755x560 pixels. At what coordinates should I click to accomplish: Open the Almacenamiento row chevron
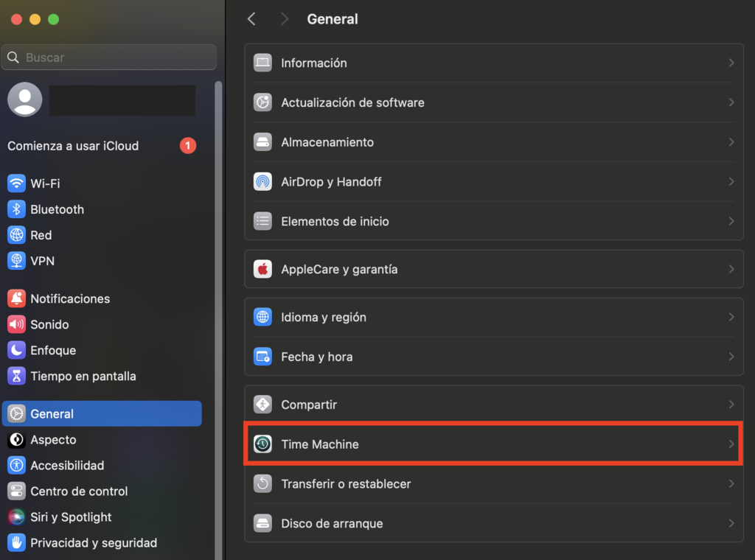pos(731,142)
